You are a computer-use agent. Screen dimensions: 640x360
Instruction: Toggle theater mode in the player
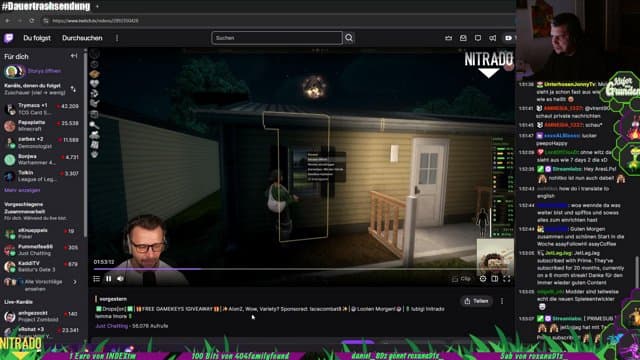(x=495, y=279)
